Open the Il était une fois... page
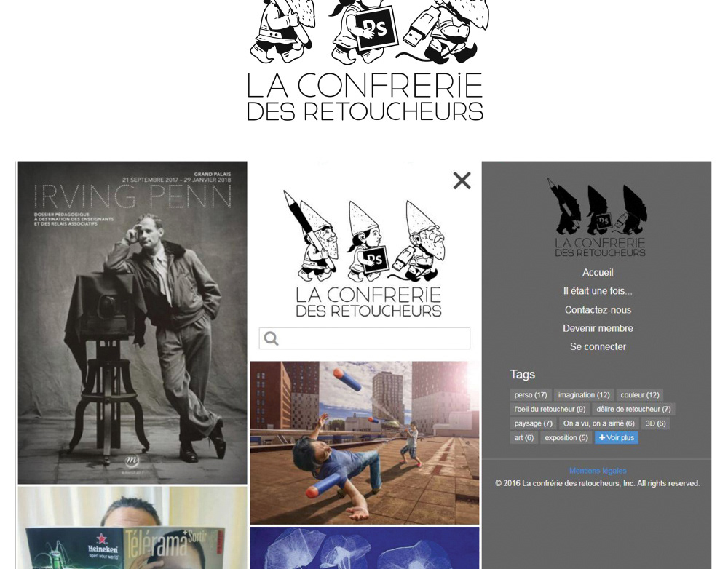728x569 pixels. (598, 291)
